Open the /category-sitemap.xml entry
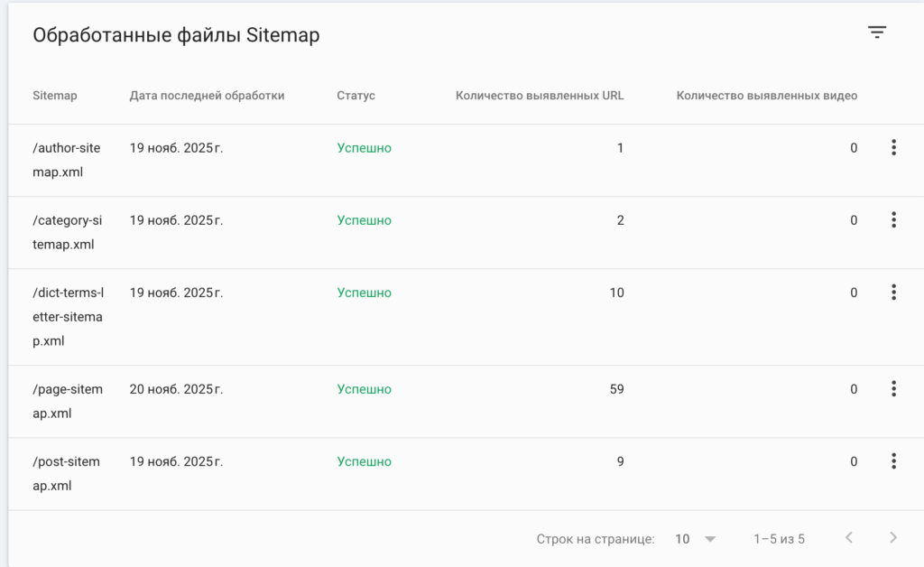Image resolution: width=924 pixels, height=567 pixels. (x=68, y=232)
